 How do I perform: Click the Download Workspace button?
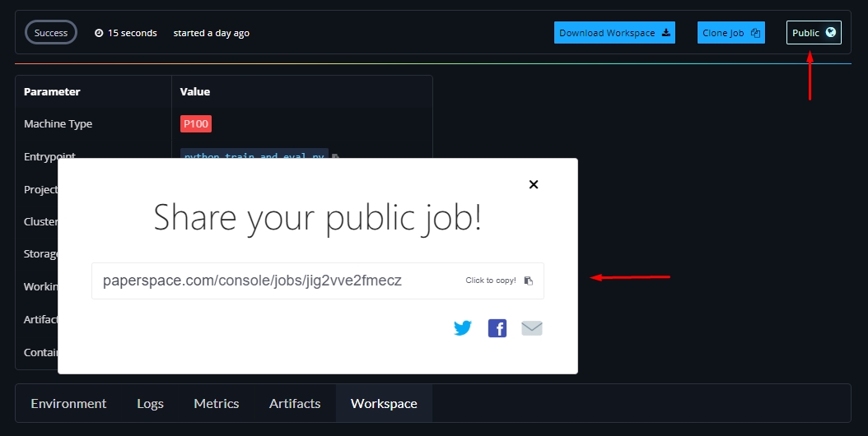point(614,33)
